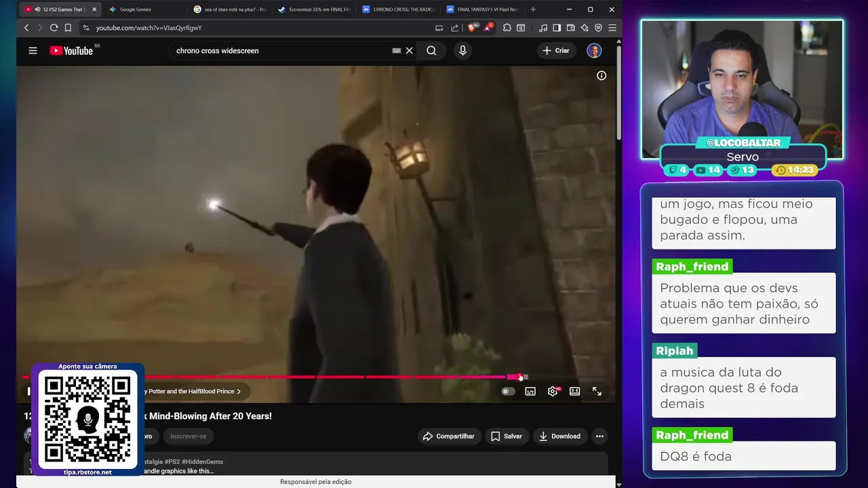The image size is (868, 488).
Task: Open Brave VPN shield icon
Action: [x=598, y=28]
